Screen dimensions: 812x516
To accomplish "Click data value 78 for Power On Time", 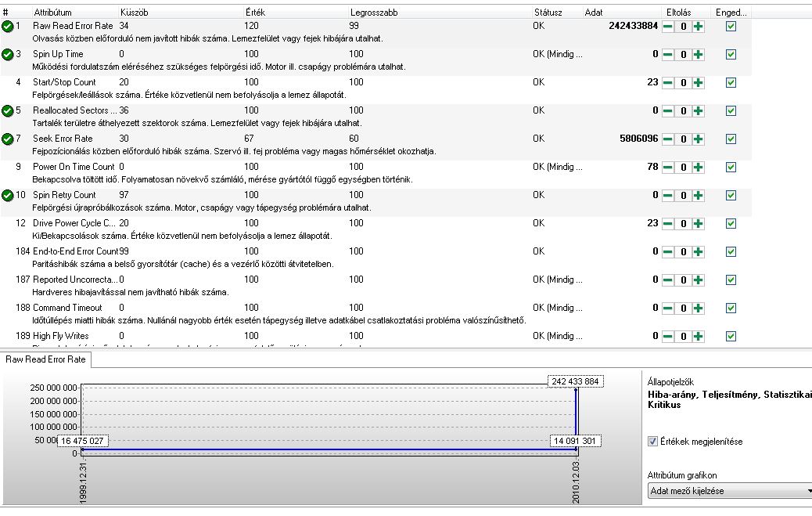I will (x=652, y=167).
